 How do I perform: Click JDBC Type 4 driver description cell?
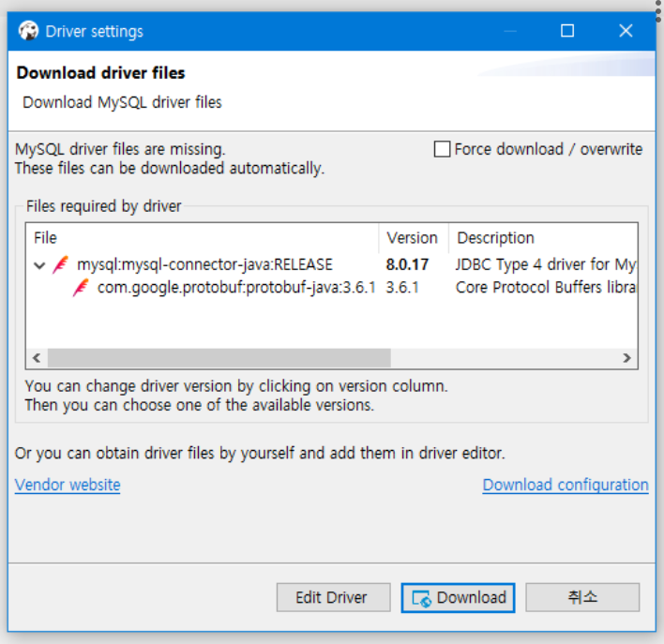pyautogui.click(x=546, y=264)
